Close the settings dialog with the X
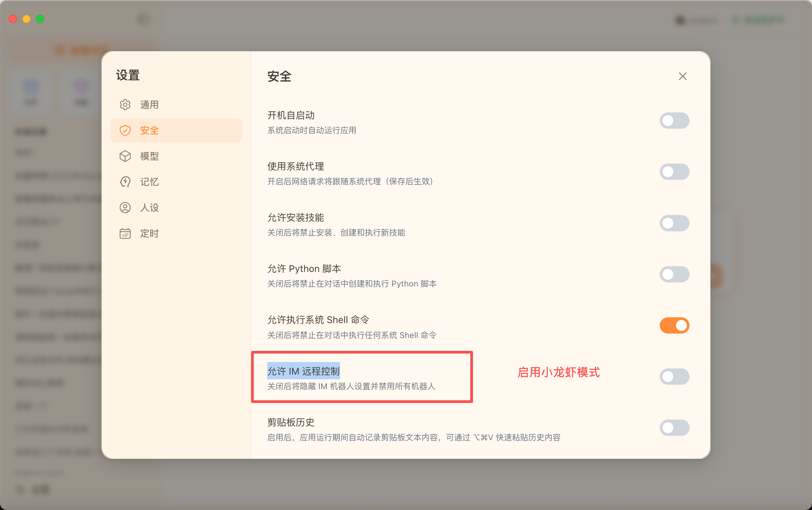This screenshot has height=510, width=812. pyautogui.click(x=682, y=76)
